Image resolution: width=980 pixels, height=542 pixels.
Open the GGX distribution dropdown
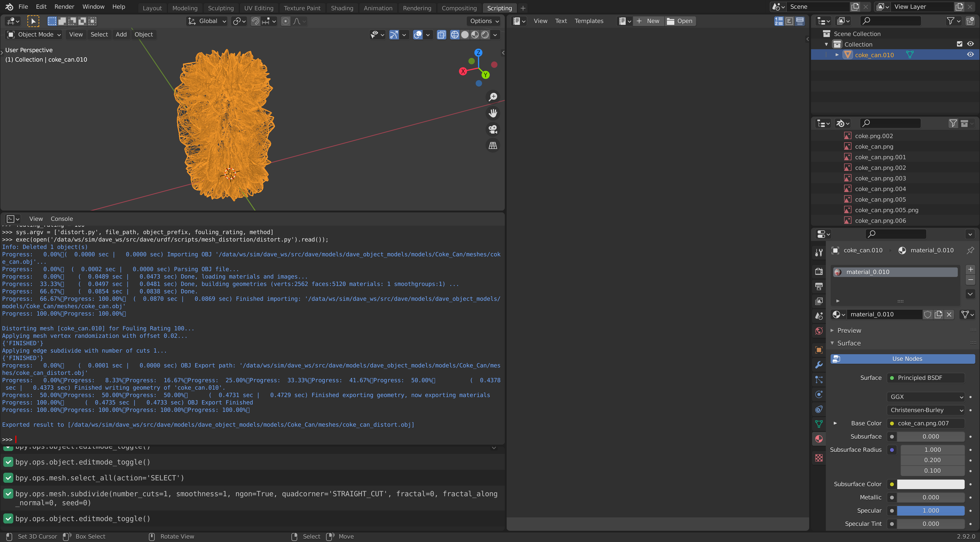click(926, 397)
